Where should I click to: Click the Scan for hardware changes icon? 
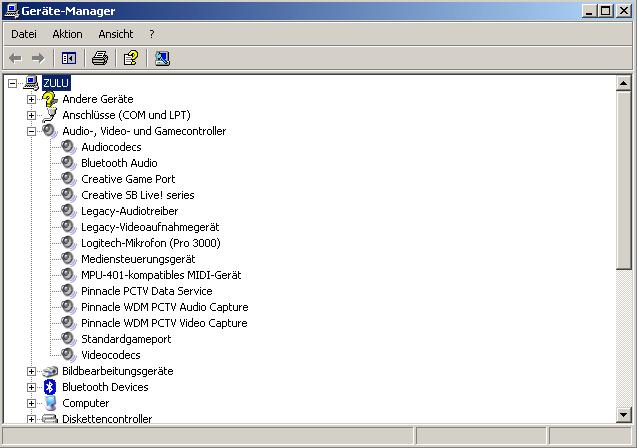[x=162, y=58]
